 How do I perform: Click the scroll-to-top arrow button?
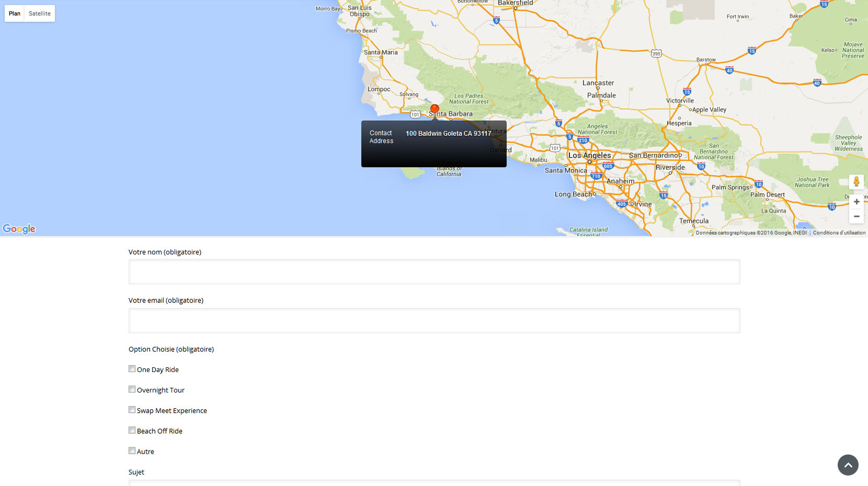848,465
